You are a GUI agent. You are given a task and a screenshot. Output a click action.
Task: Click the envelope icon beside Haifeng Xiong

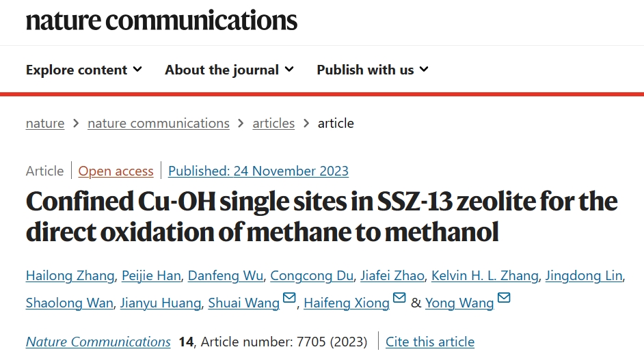[399, 298]
